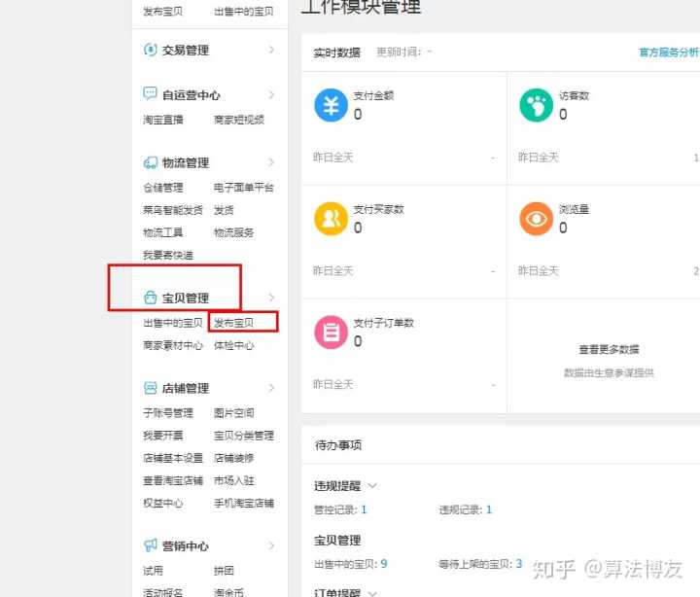Click the orange 浏览量 eye icon
Image resolution: width=700 pixels, height=597 pixels.
(x=536, y=219)
